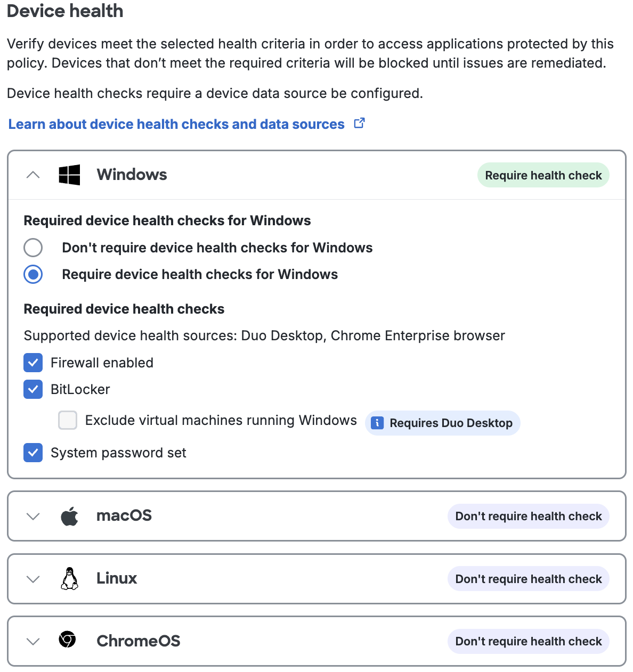
Task: Click the ChromeOS browser icon
Action: tap(69, 641)
